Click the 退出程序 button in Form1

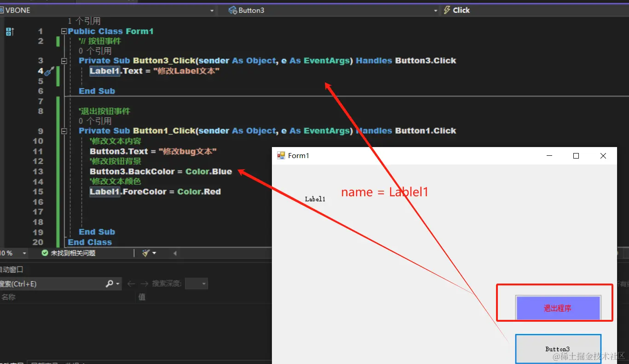(558, 308)
